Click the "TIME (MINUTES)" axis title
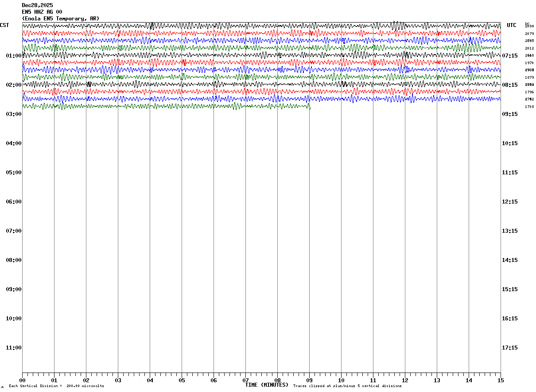Viewport: 536px width, 392px height. [x=267, y=385]
